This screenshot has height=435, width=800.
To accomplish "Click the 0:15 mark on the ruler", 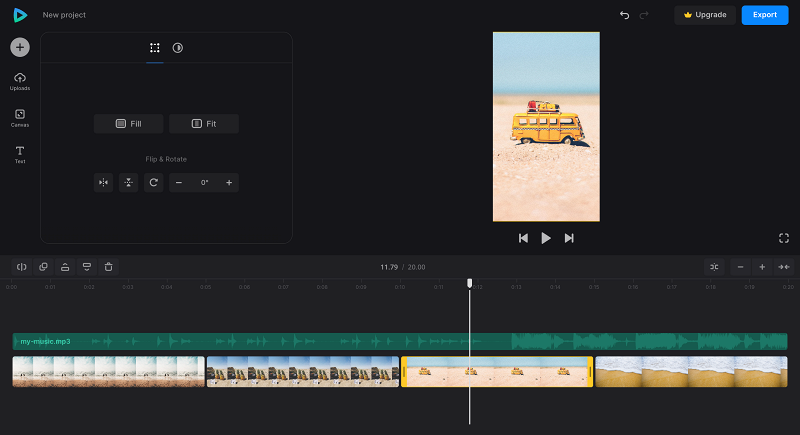I will (594, 287).
